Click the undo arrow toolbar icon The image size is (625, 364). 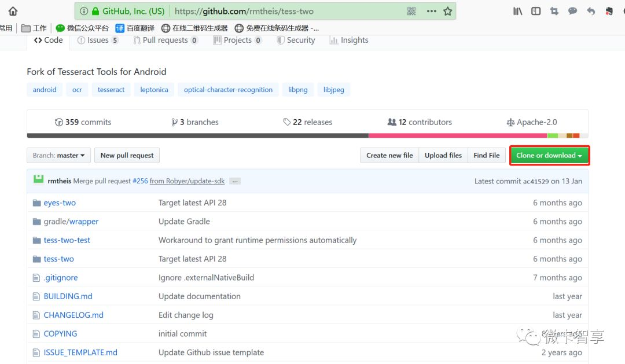[591, 11]
